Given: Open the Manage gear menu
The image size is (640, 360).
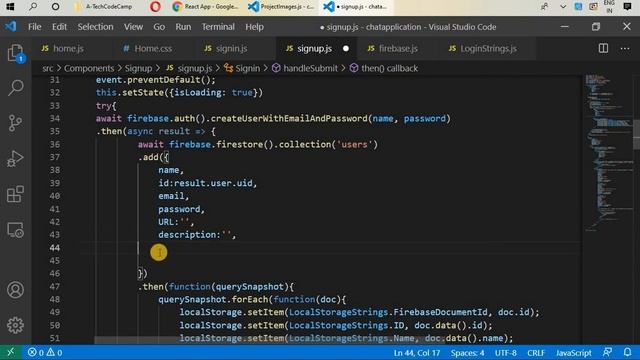Looking at the screenshot, I should click(16, 325).
